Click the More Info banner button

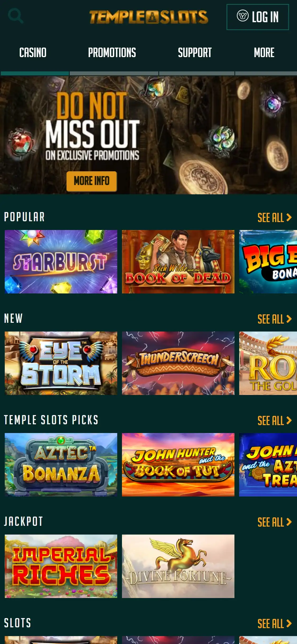tap(92, 181)
